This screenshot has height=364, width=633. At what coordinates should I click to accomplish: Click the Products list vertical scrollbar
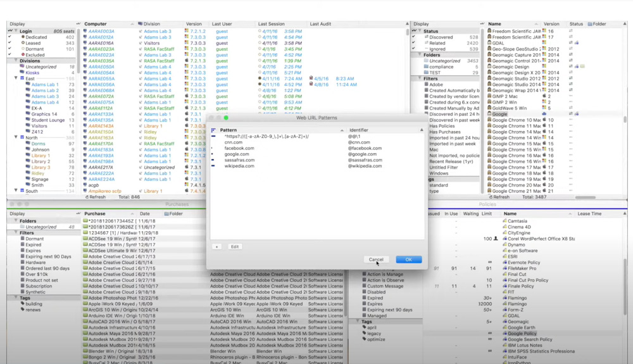click(x=625, y=120)
